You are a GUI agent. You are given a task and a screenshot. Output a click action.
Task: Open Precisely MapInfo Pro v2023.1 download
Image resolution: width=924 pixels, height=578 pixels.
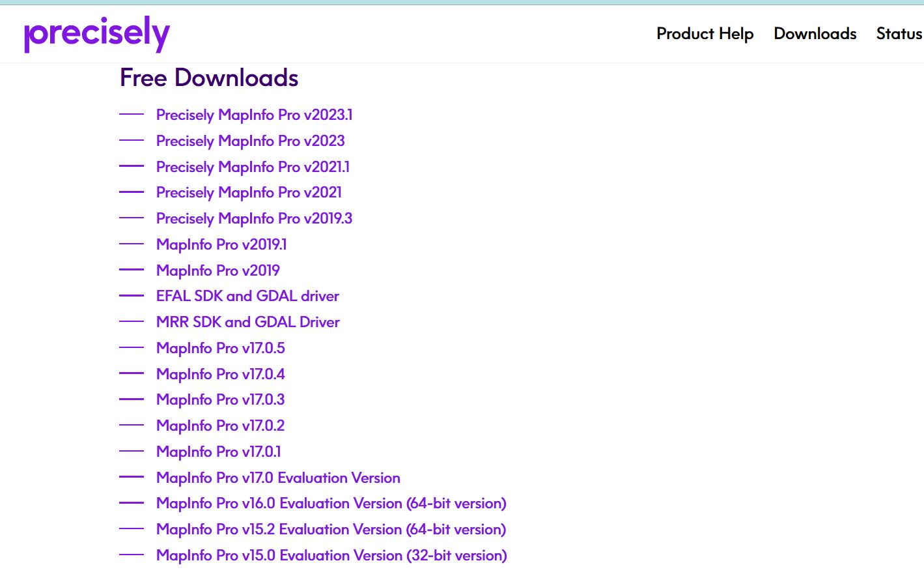[x=254, y=115]
